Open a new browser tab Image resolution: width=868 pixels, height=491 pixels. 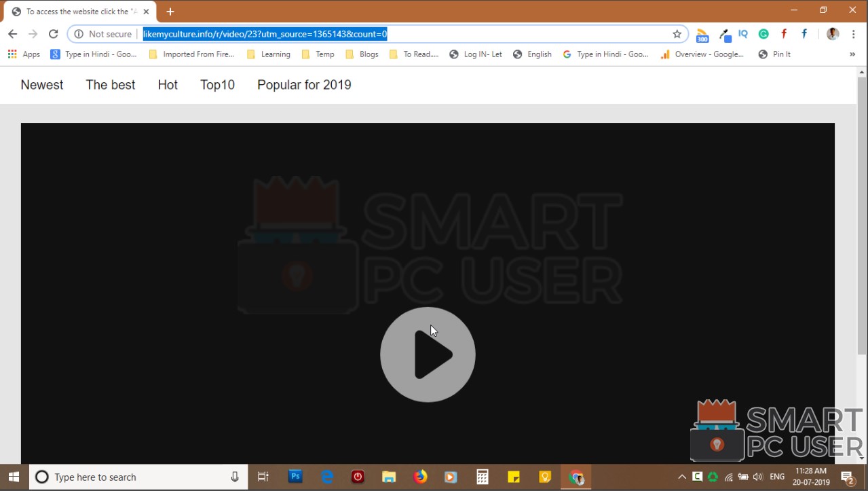coord(170,12)
